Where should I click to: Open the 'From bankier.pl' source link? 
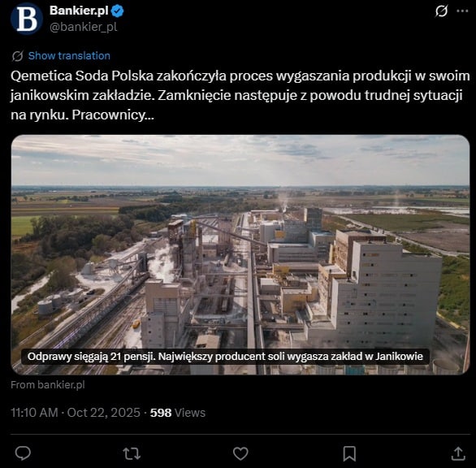point(48,385)
